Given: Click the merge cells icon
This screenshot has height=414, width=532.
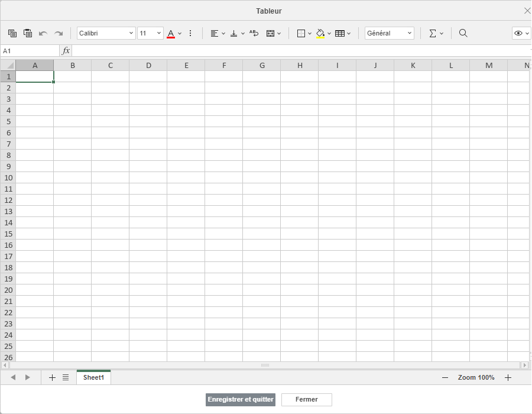Looking at the screenshot, I should (x=271, y=33).
